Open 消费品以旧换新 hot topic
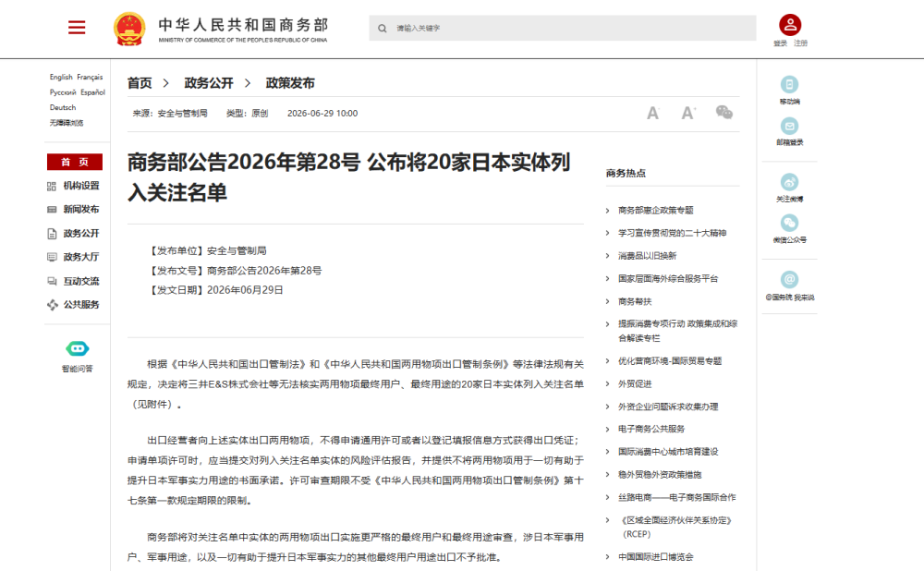924x571 pixels. tap(647, 256)
